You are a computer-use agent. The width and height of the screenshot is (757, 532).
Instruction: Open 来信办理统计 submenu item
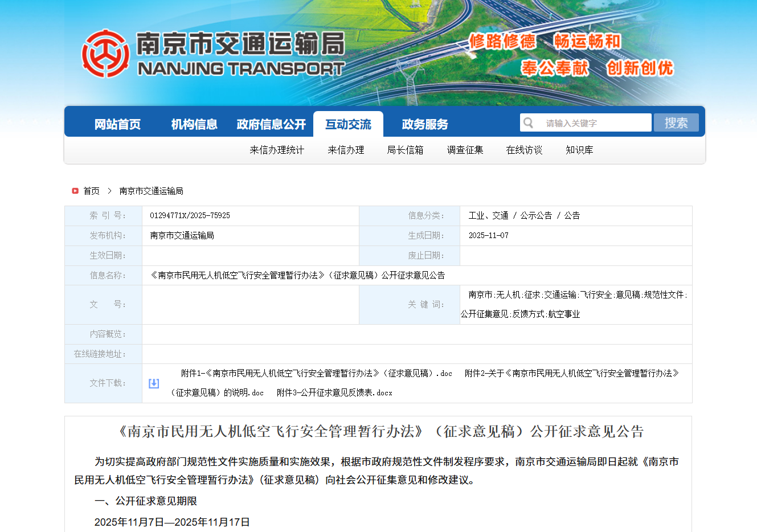pyautogui.click(x=277, y=150)
